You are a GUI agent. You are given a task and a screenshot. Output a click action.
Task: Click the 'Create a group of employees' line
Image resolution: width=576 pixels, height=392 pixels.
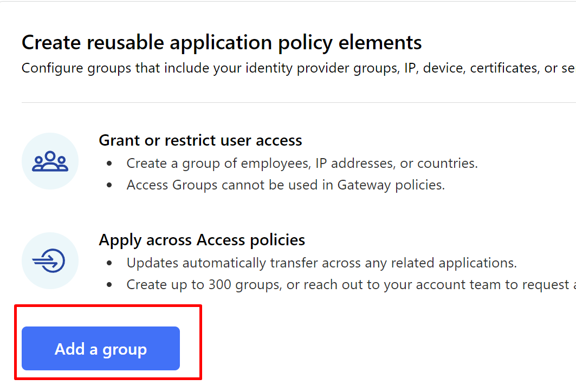[x=302, y=163]
